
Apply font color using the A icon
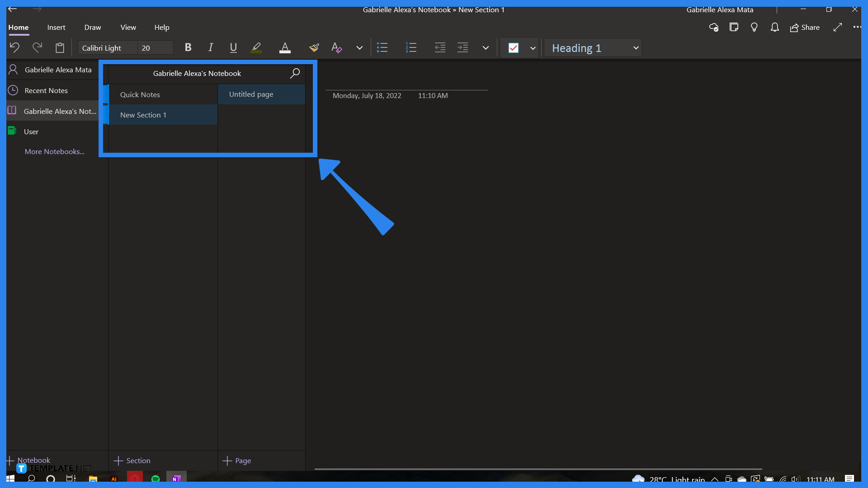click(284, 47)
